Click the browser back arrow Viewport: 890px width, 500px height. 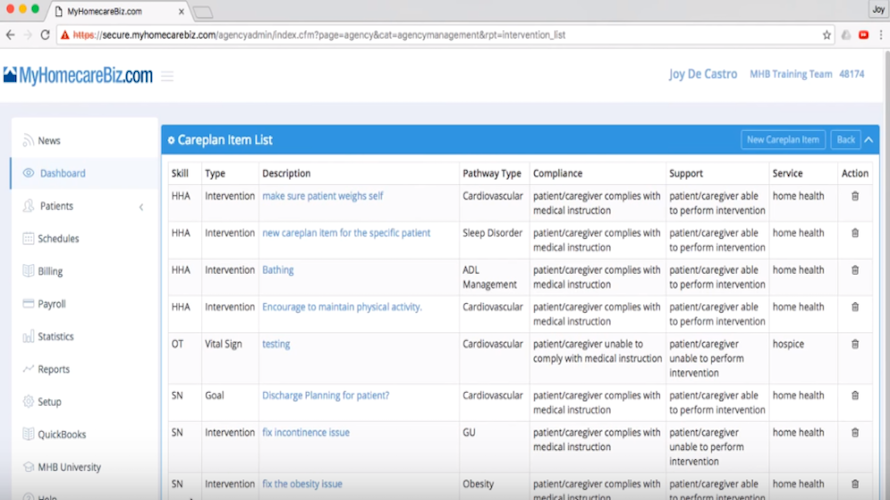pos(10,35)
